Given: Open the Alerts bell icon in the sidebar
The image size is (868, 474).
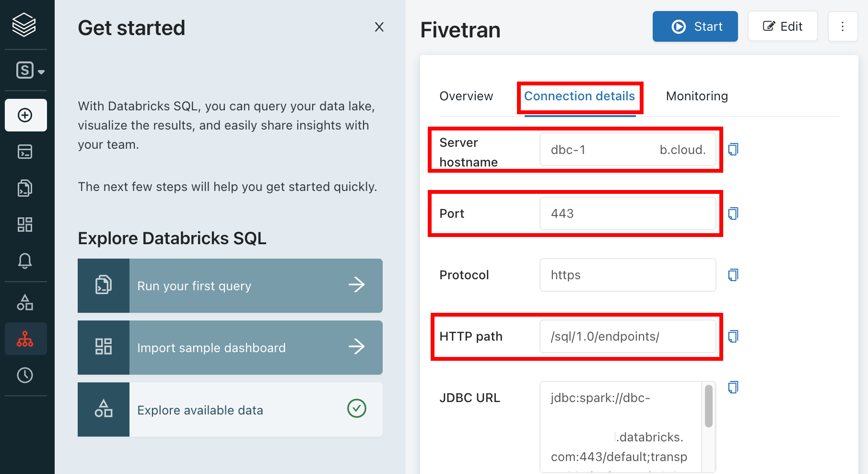Looking at the screenshot, I should tap(25, 261).
